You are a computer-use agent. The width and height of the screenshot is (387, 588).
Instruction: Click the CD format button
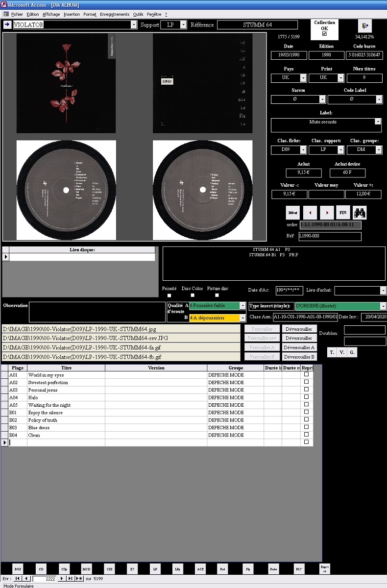41,569
